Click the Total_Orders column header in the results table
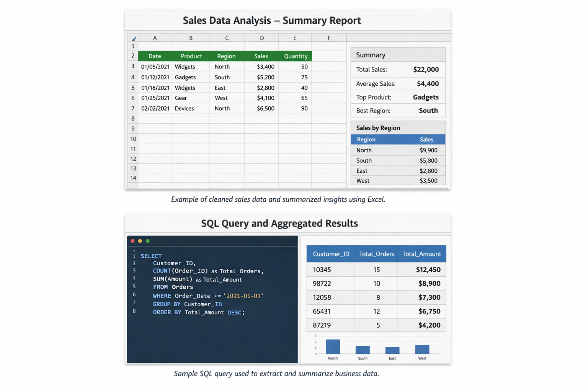The height and width of the screenshot is (392, 588). pos(376,254)
